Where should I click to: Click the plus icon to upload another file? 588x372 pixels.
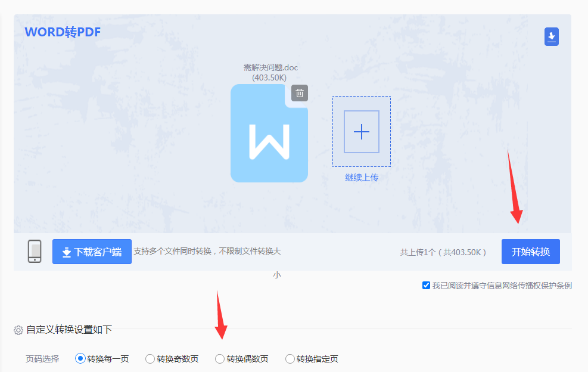361,132
